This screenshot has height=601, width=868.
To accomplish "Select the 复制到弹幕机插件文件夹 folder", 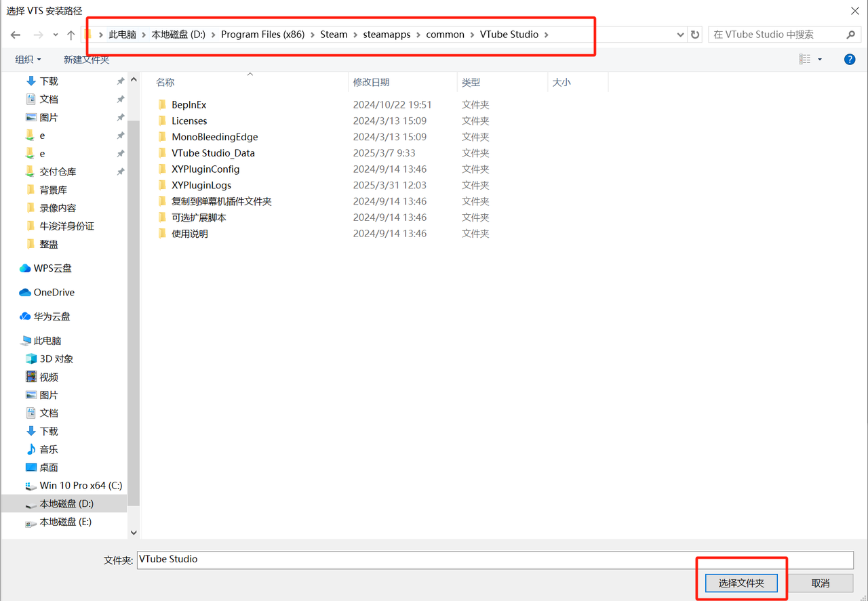I will 221,201.
